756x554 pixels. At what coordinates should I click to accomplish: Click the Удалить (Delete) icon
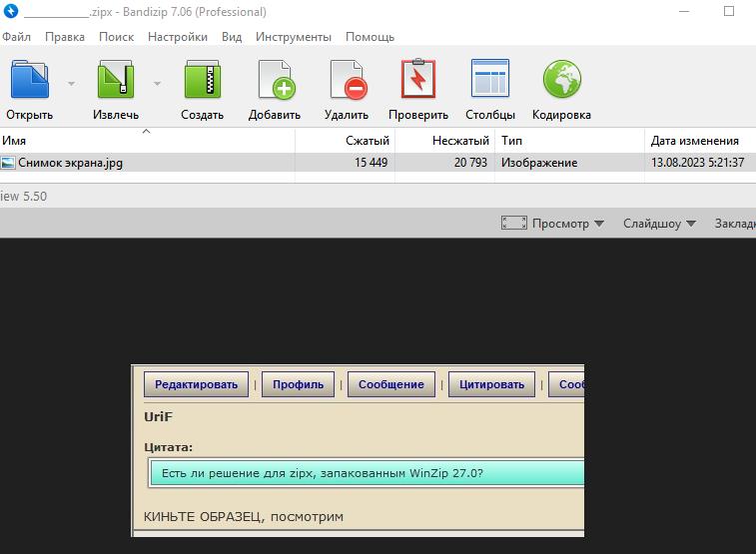(349, 80)
